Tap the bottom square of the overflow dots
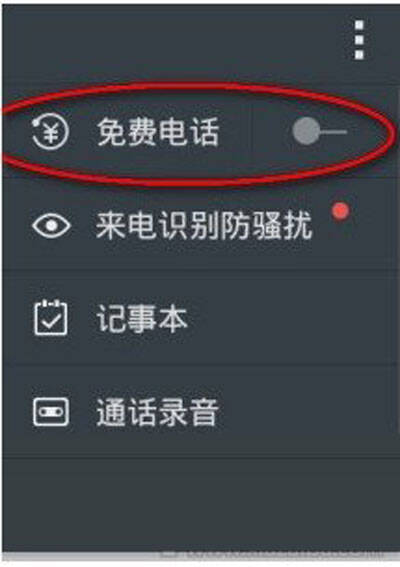The image size is (400, 567). point(359,55)
